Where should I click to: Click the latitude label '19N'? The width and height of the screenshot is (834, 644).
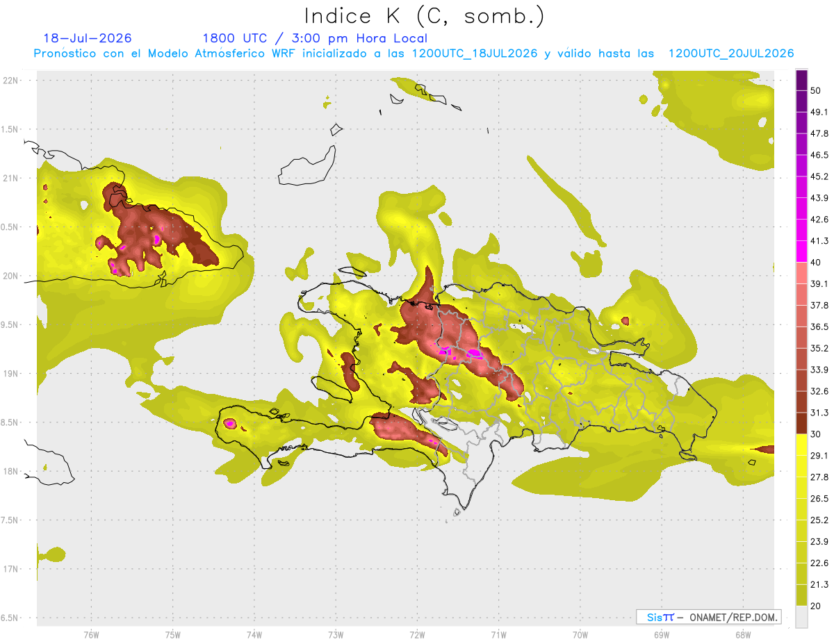(11, 373)
